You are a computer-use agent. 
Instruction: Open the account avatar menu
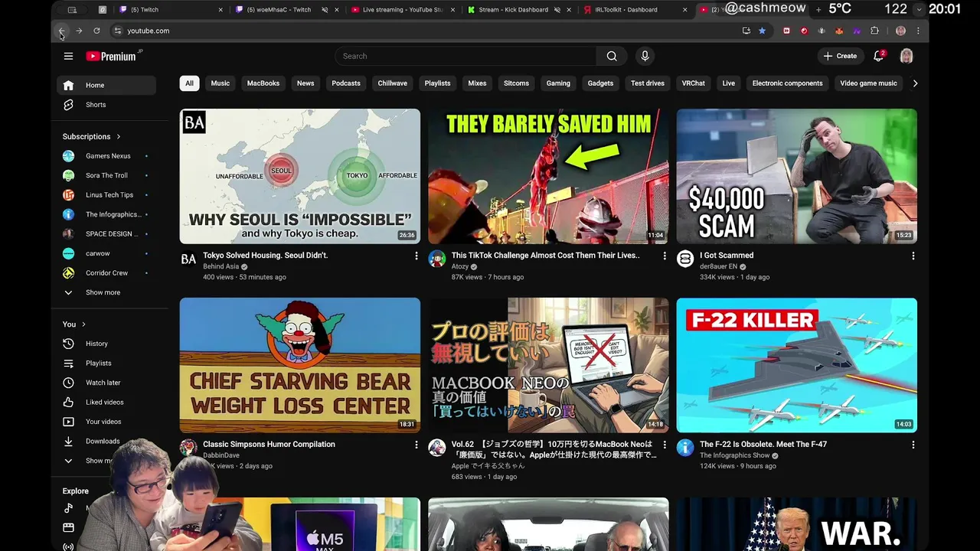click(906, 56)
